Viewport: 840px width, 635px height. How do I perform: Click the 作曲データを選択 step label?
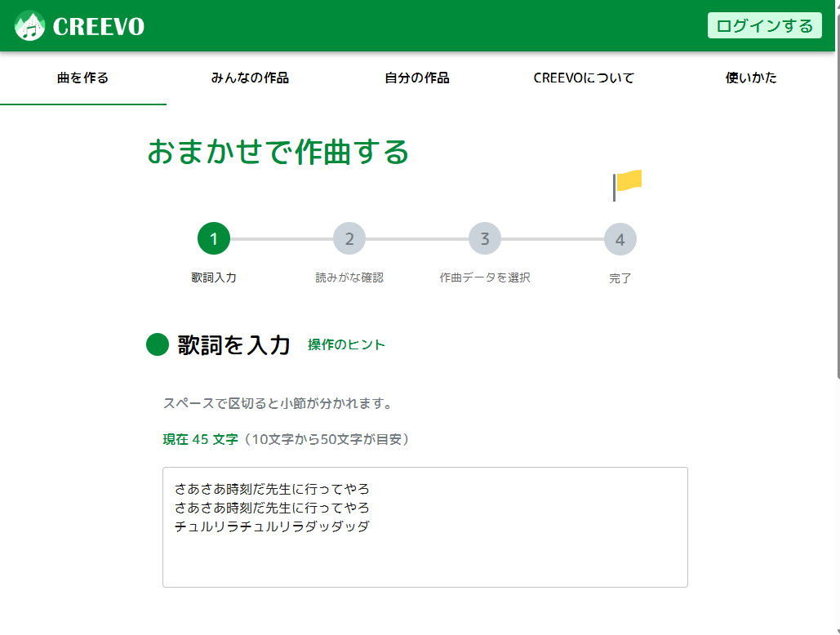[485, 278]
